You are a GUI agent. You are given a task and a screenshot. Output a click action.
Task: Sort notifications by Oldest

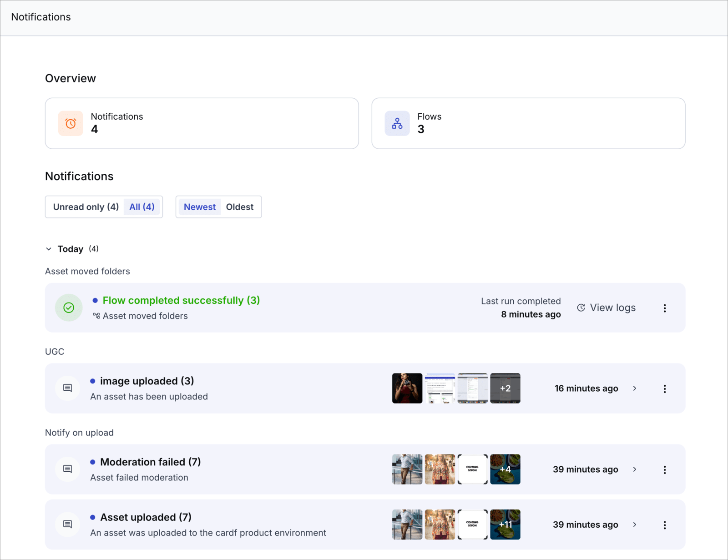(240, 207)
